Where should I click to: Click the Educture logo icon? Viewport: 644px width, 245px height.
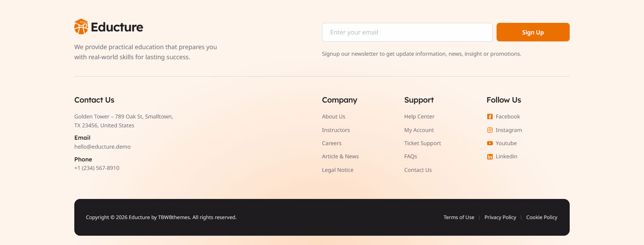pyautogui.click(x=81, y=27)
